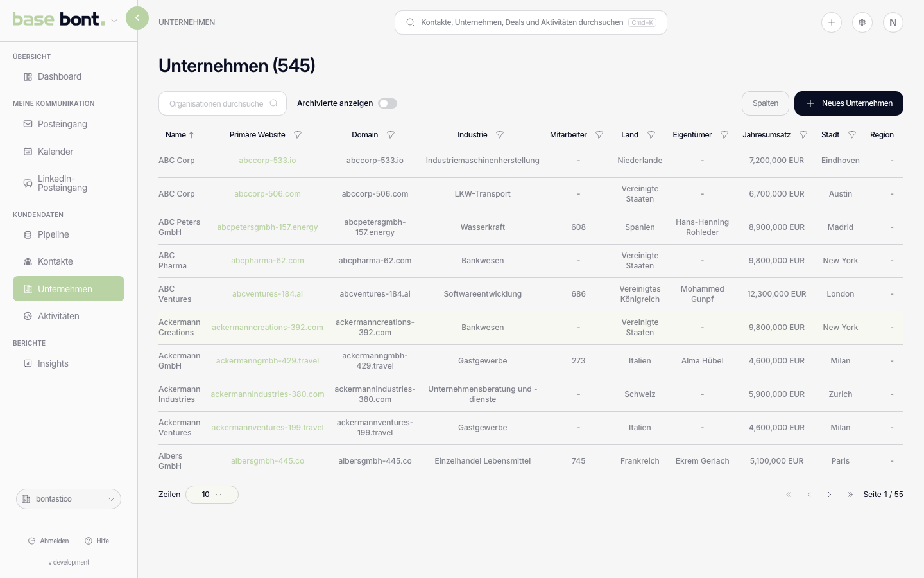Open Insights in the sidebar

tap(69, 363)
